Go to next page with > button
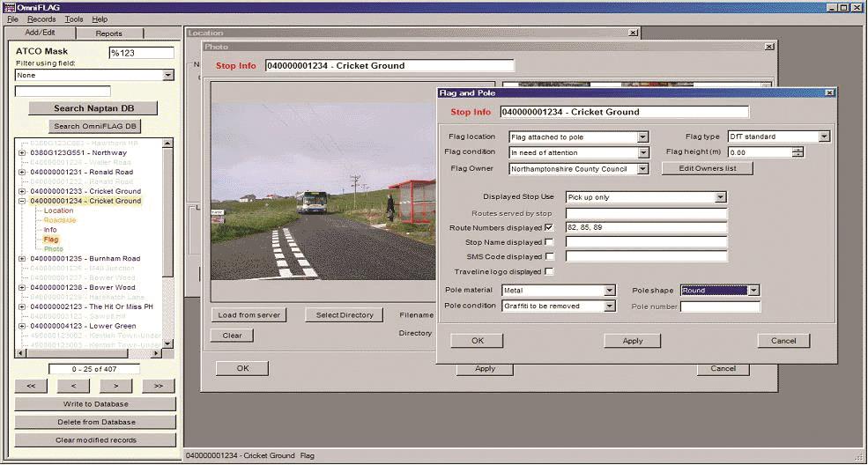This screenshot has width=868, height=465. [x=115, y=386]
